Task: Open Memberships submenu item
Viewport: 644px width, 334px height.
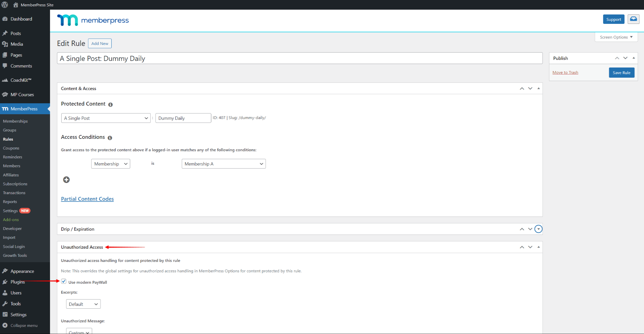Action: [x=15, y=121]
